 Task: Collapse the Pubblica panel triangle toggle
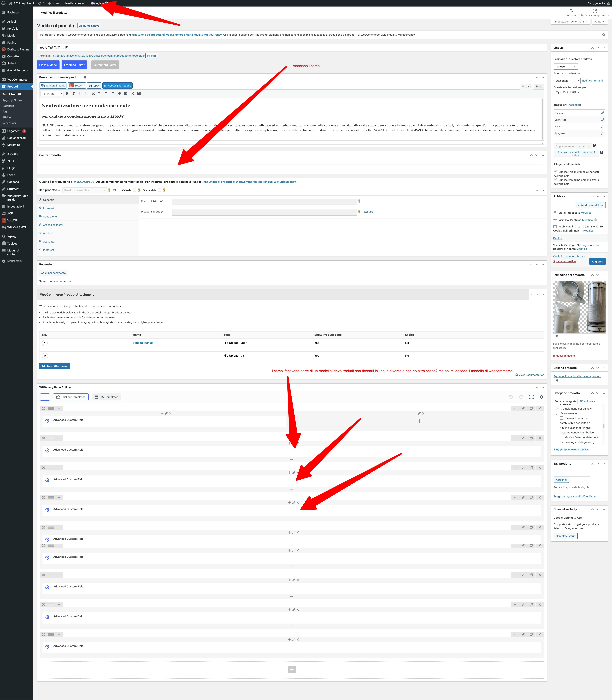(x=604, y=196)
